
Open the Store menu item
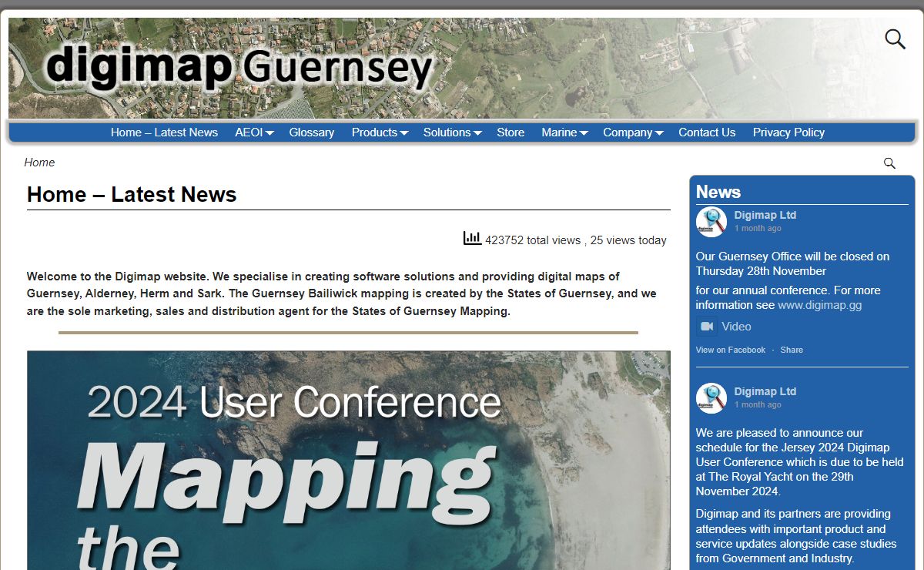click(x=511, y=132)
